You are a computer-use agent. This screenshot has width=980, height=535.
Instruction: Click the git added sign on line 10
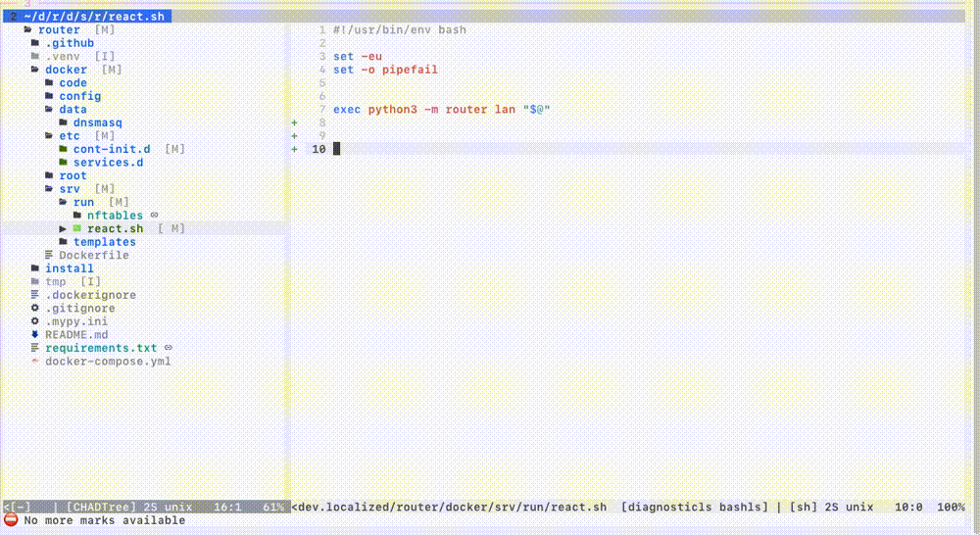(293, 149)
